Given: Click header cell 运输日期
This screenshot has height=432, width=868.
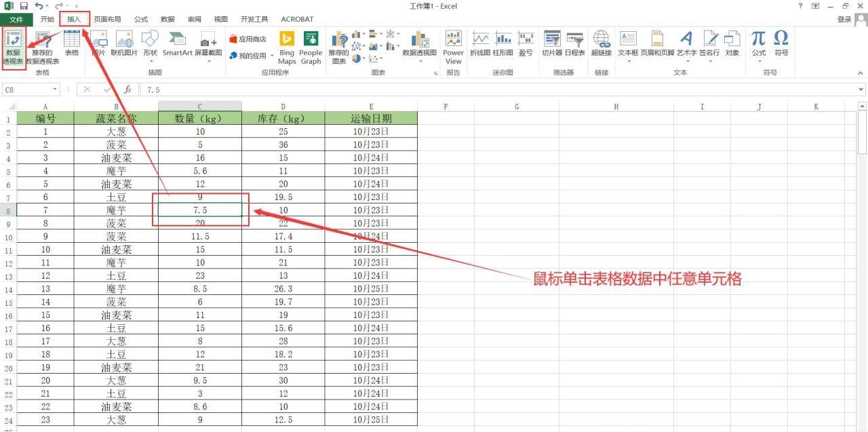Looking at the screenshot, I should (x=371, y=118).
